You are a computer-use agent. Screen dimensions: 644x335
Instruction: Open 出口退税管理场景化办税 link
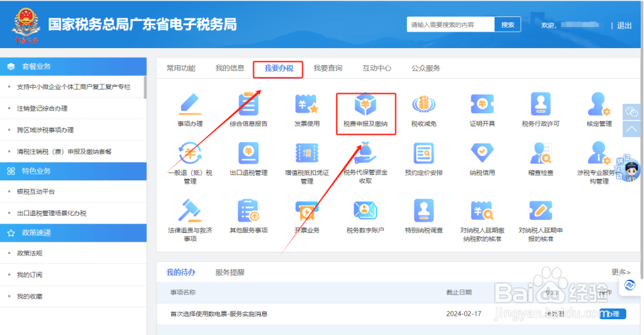[x=51, y=213]
